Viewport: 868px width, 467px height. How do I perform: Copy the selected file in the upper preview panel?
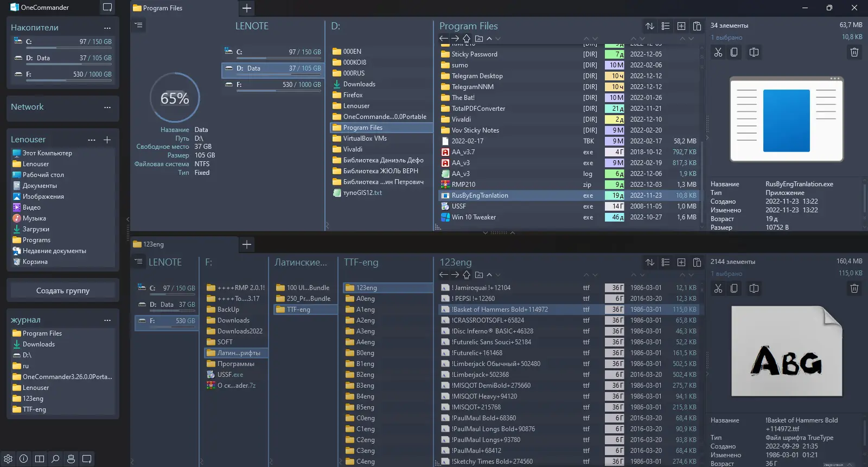click(x=734, y=52)
